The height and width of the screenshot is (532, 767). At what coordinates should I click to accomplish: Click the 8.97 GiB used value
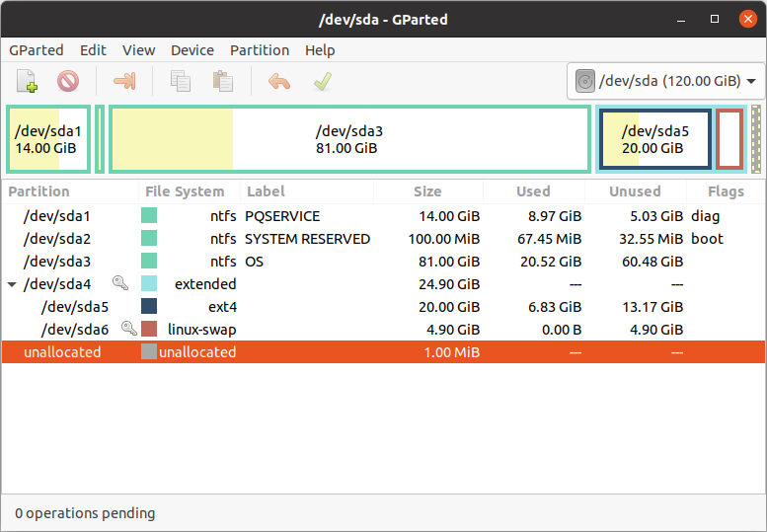555,215
